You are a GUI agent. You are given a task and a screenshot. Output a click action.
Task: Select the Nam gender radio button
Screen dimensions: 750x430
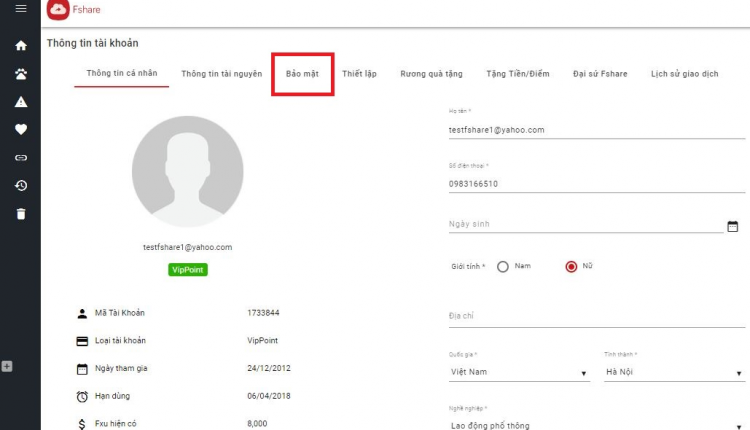(x=502, y=266)
